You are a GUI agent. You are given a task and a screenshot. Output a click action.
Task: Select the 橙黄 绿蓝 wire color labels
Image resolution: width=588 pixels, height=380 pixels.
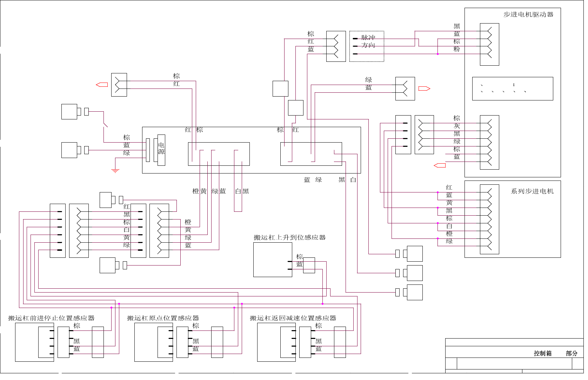pos(209,191)
